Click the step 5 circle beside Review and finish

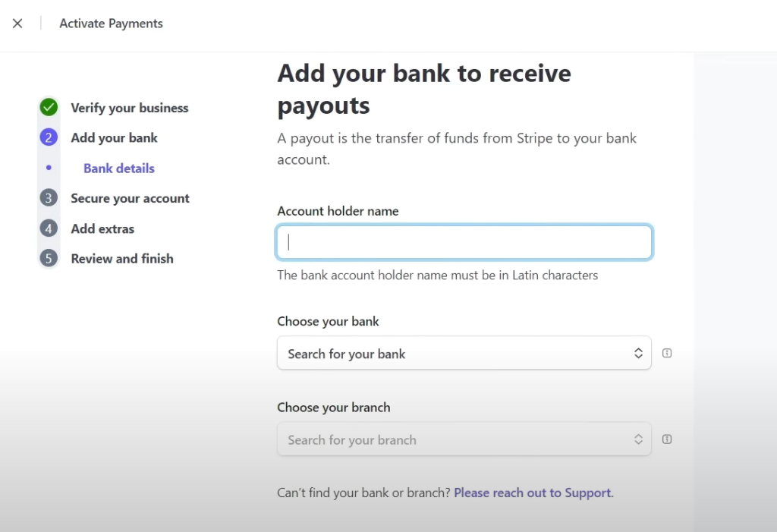coord(48,258)
